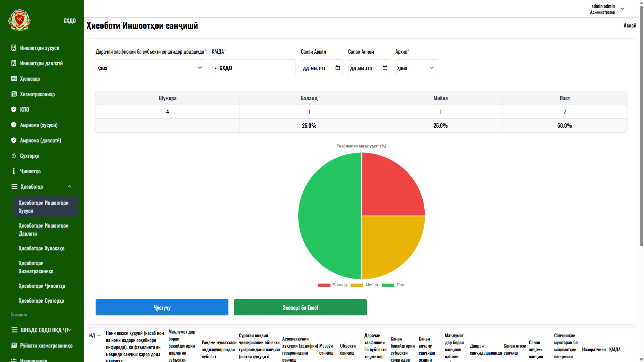Toggle the red Баланд legend swatch

(324, 285)
